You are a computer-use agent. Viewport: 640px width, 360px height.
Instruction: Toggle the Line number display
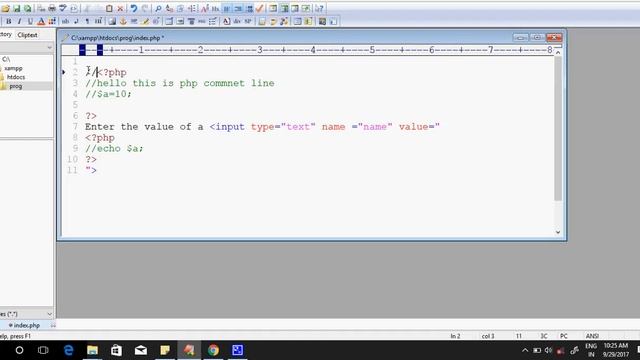(238, 8)
